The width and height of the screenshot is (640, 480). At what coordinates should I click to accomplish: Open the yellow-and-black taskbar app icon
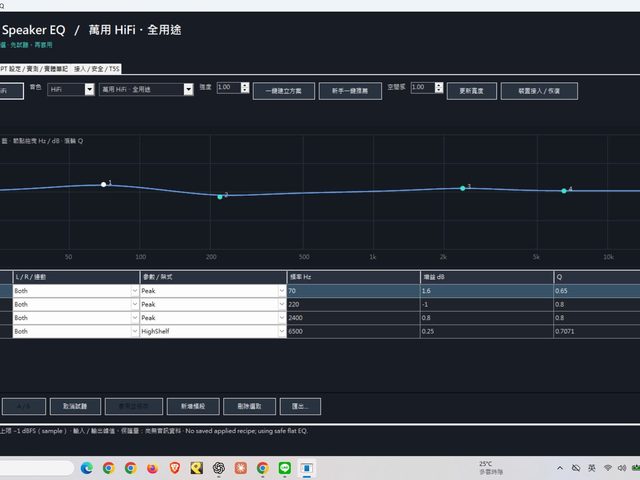click(x=197, y=468)
